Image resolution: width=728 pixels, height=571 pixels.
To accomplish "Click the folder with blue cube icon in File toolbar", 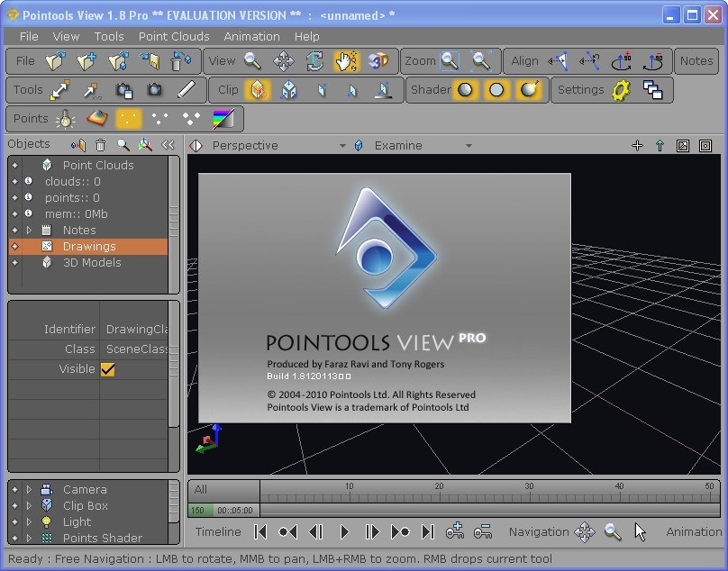I will click(118, 61).
